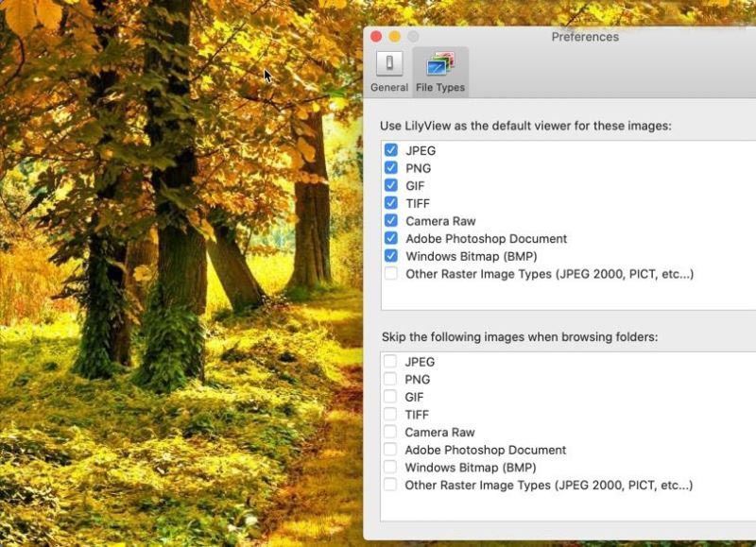Open the File Types preferences tab
Screen dimensions: 756x547
point(440,72)
